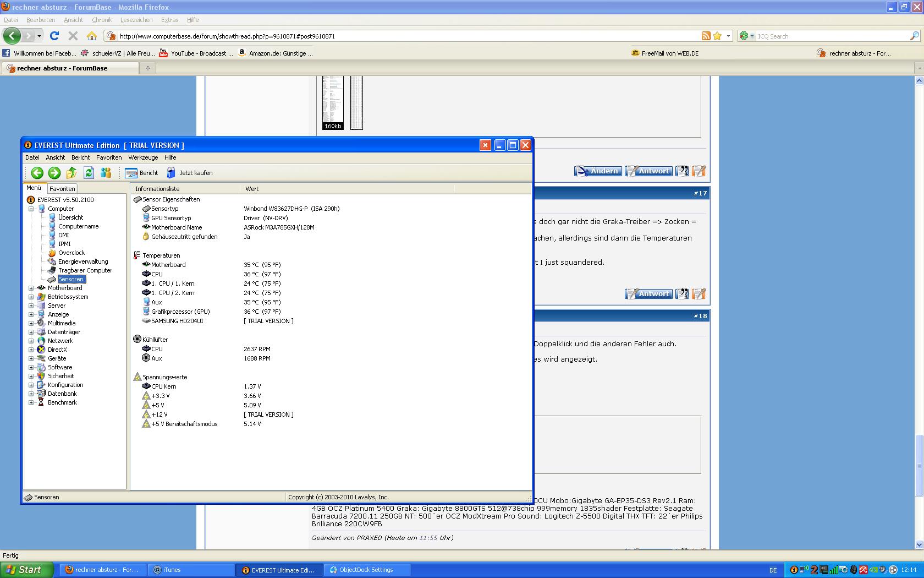Click ICQ Search input field
The height and width of the screenshot is (578, 924).
tap(832, 36)
